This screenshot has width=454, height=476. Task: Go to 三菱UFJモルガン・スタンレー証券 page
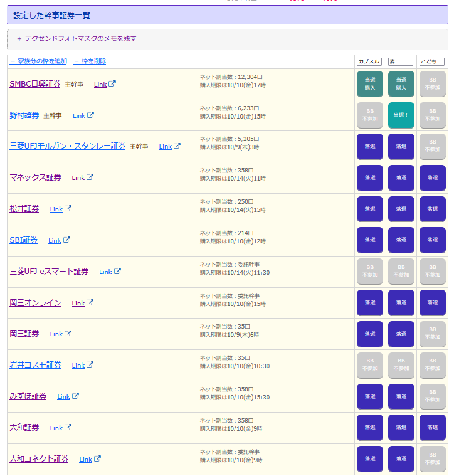[x=67, y=146]
